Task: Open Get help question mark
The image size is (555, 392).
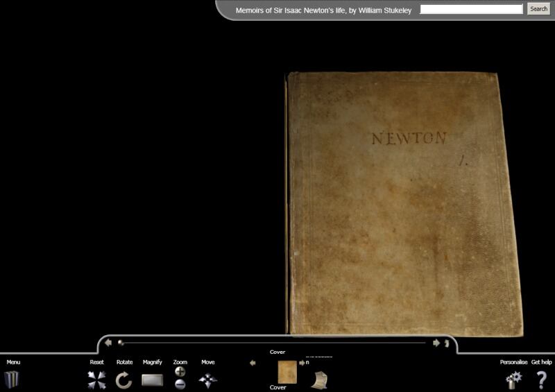Action: tap(542, 380)
